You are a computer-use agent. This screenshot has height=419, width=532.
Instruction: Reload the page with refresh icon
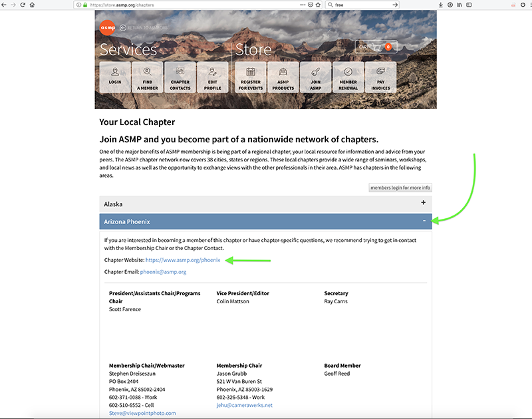[23, 5]
